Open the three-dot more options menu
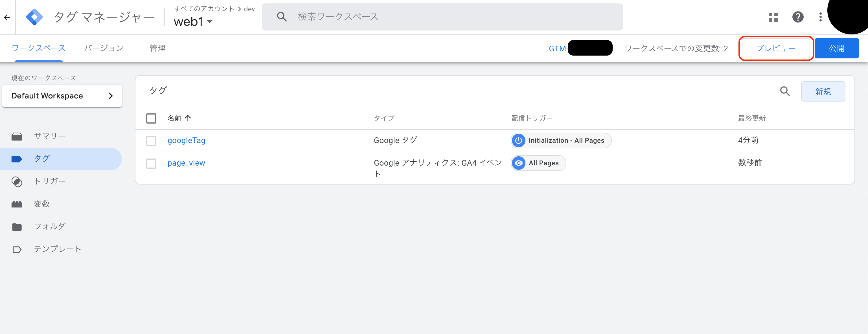868x334 pixels. pos(820,17)
